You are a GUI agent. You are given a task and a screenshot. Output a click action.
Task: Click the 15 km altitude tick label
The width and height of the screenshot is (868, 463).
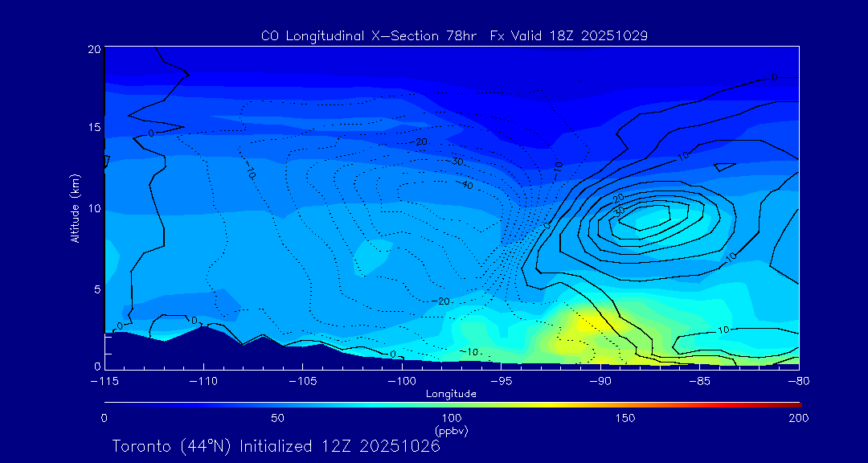93,128
